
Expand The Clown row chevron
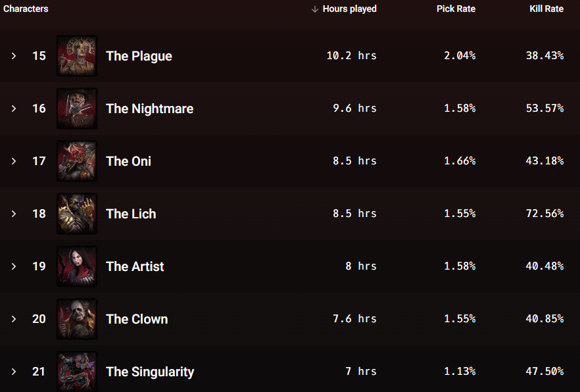[x=14, y=319]
